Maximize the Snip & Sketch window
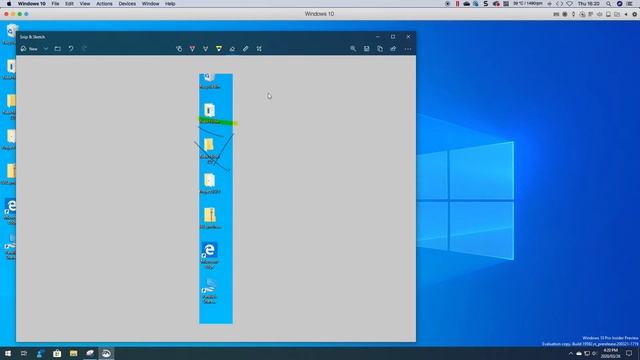The height and width of the screenshot is (360, 640). [x=393, y=37]
